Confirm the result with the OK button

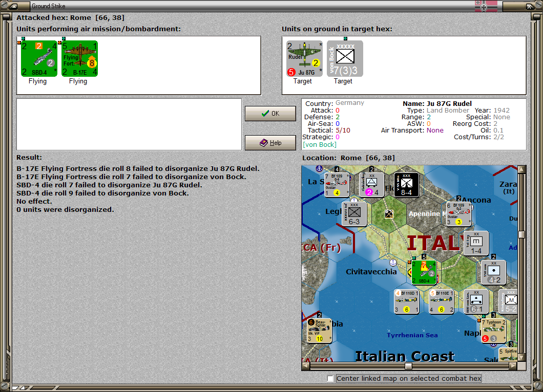tap(270, 114)
